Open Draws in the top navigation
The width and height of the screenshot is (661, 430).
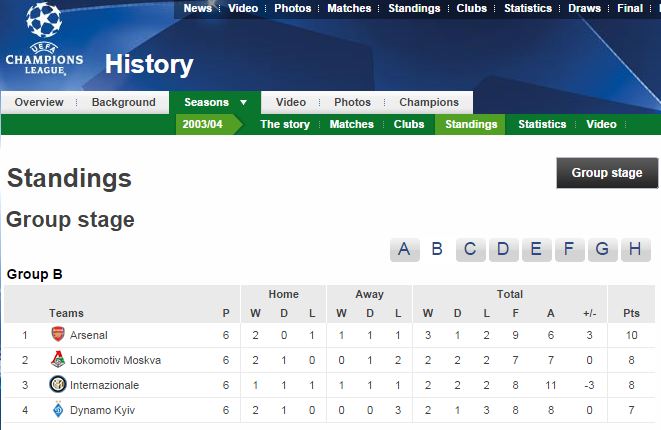click(x=584, y=8)
